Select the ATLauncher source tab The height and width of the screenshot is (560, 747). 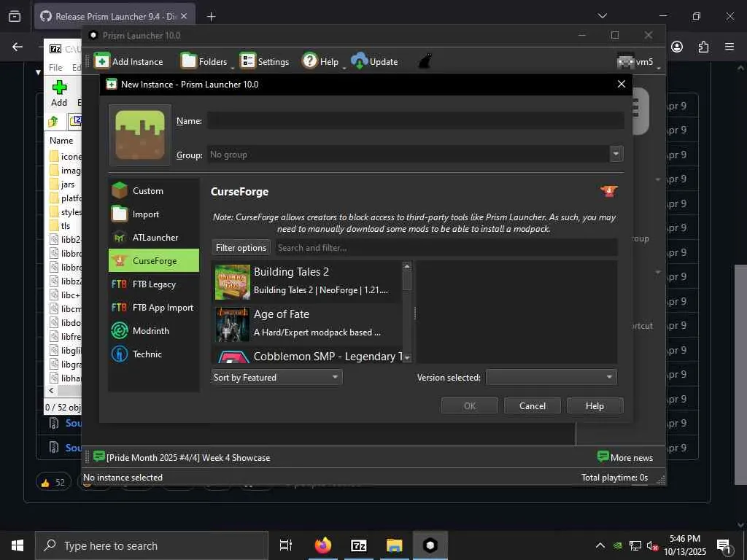point(154,237)
